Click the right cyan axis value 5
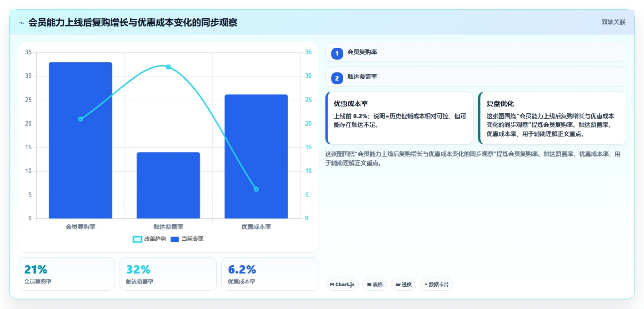644x309 pixels. click(307, 195)
